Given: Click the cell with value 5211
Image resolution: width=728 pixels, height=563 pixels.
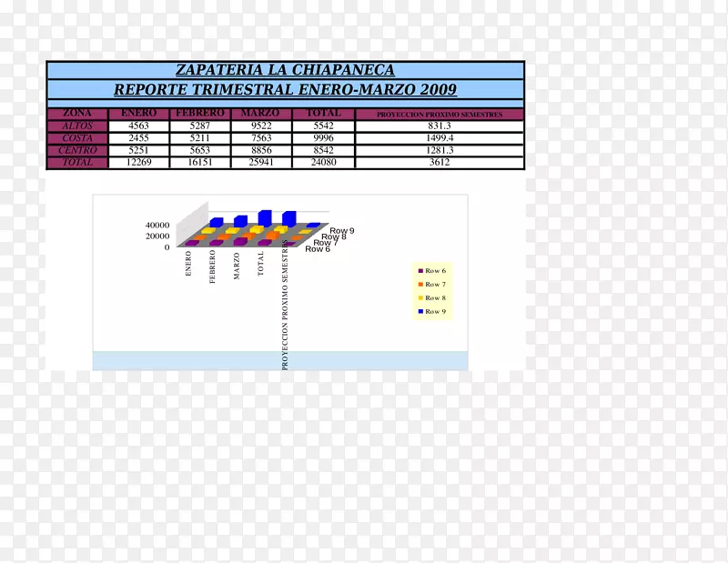Looking at the screenshot, I should [199, 138].
